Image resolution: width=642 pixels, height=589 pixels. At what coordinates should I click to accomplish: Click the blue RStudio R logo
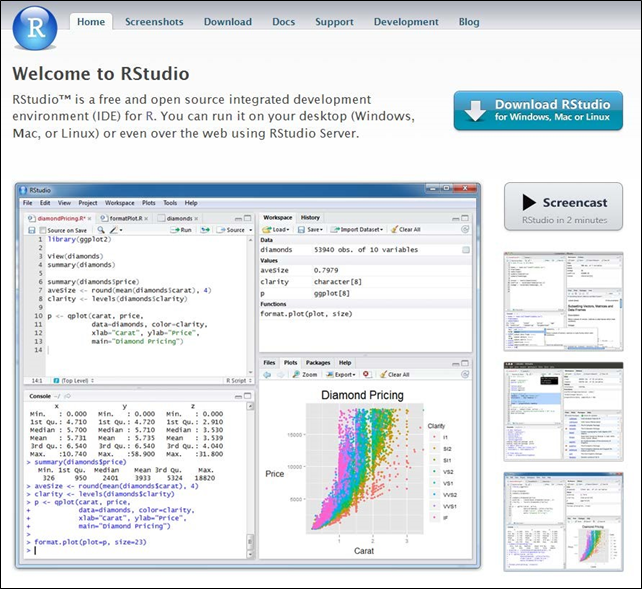35,28
